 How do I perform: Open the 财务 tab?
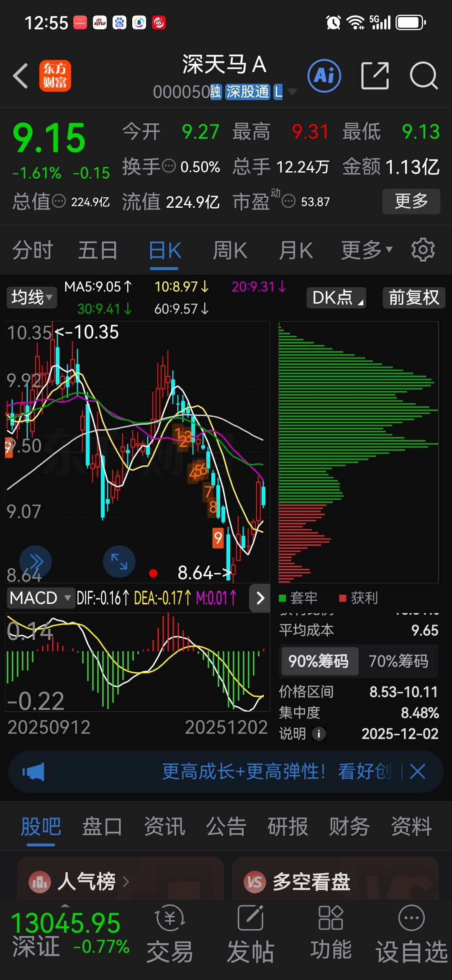[x=349, y=826]
